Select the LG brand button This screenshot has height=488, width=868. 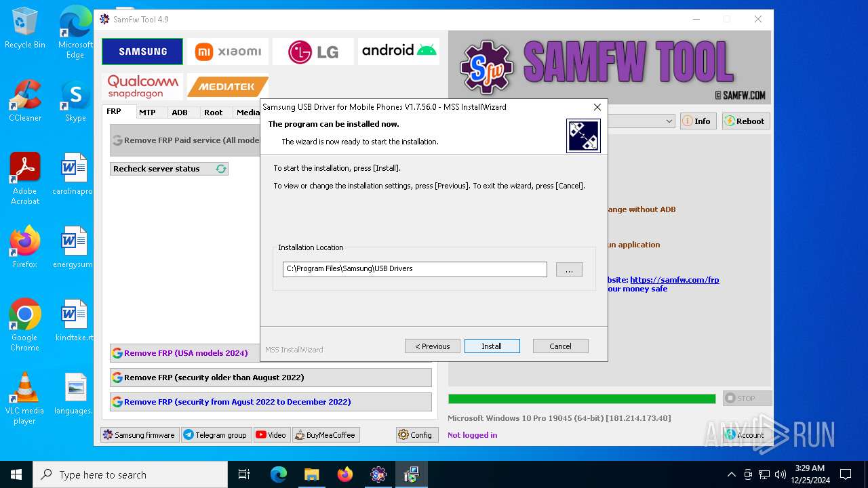click(x=313, y=52)
